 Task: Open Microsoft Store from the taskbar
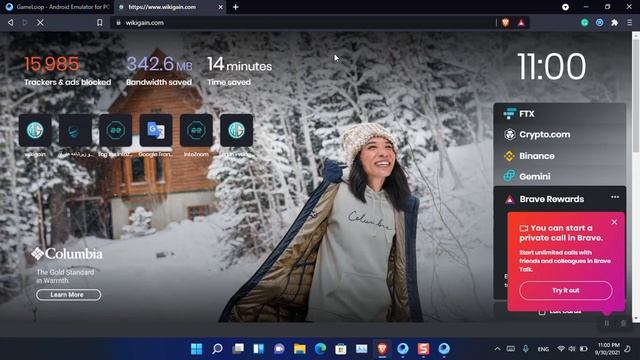coord(341,349)
